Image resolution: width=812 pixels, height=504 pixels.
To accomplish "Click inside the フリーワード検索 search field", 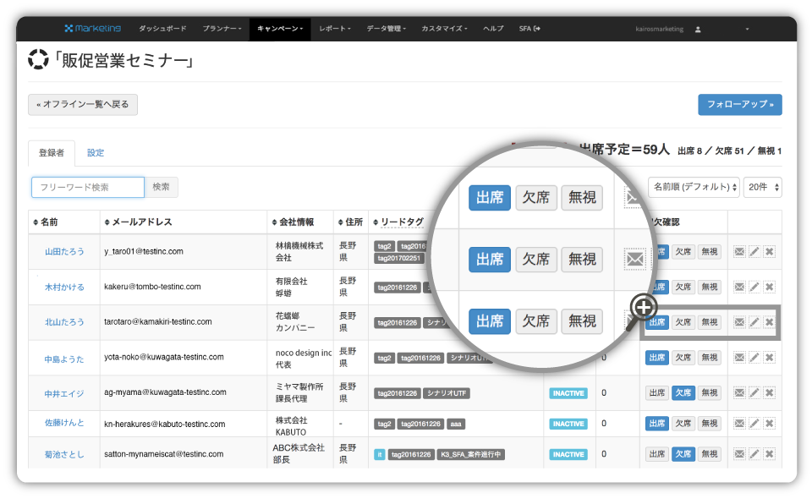I will click(87, 187).
